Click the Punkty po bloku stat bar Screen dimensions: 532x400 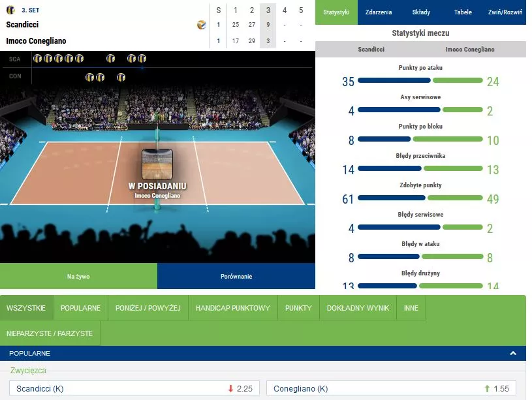pyautogui.click(x=420, y=139)
